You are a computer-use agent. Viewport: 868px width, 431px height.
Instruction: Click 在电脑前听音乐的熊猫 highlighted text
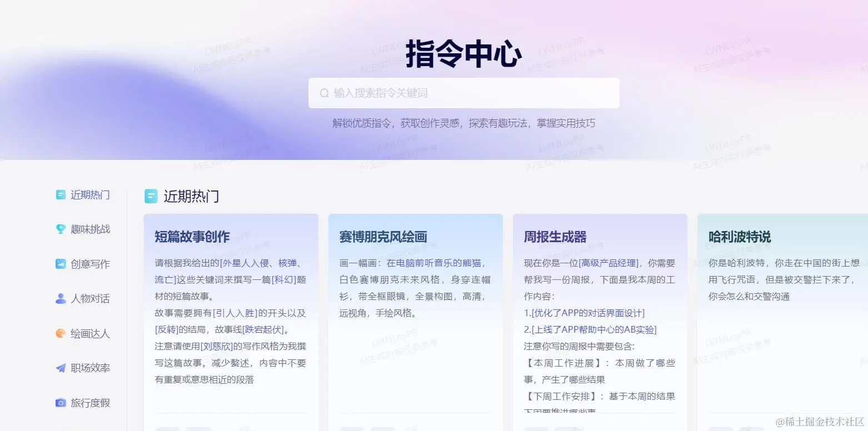(x=433, y=263)
